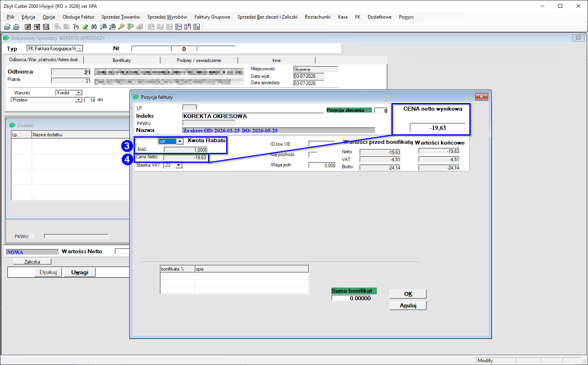Click the green icon in Pozycja faktury title
This screenshot has width=588, height=365.
coord(136,97)
